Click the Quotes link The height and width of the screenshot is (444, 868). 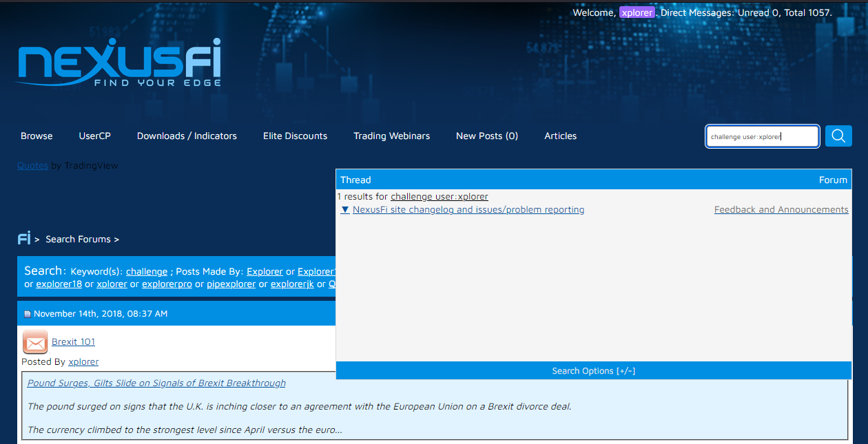point(32,165)
